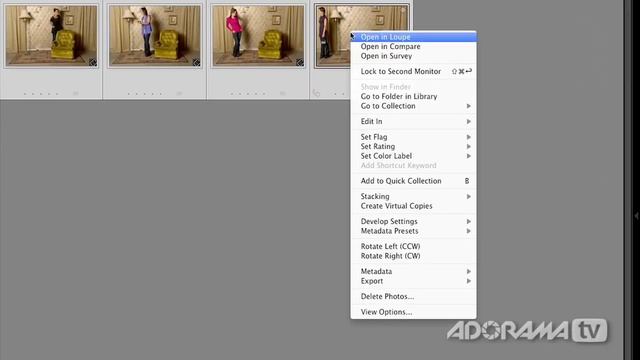Choose Open in Compare

coord(413,47)
